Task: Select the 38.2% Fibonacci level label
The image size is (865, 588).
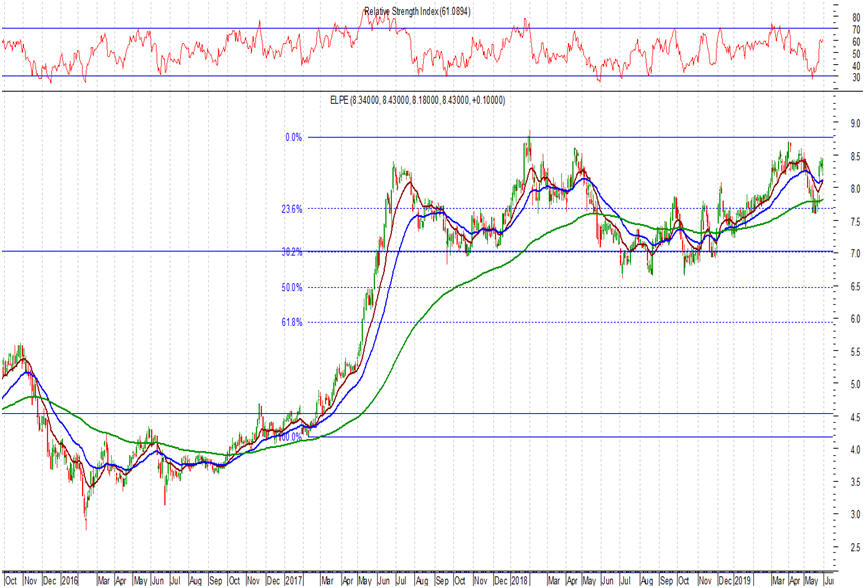Action: pyautogui.click(x=292, y=252)
